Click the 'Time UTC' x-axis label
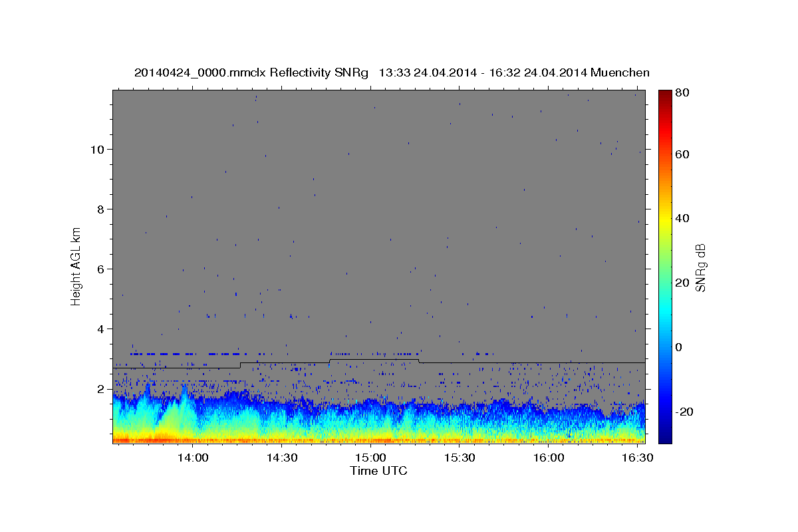 (x=378, y=471)
